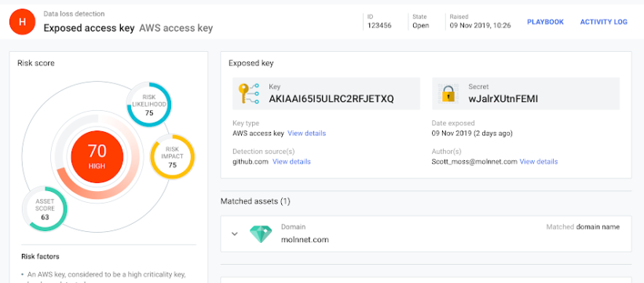Click the green diamond domain icon
Screen dimensions: 644x283
click(261, 233)
